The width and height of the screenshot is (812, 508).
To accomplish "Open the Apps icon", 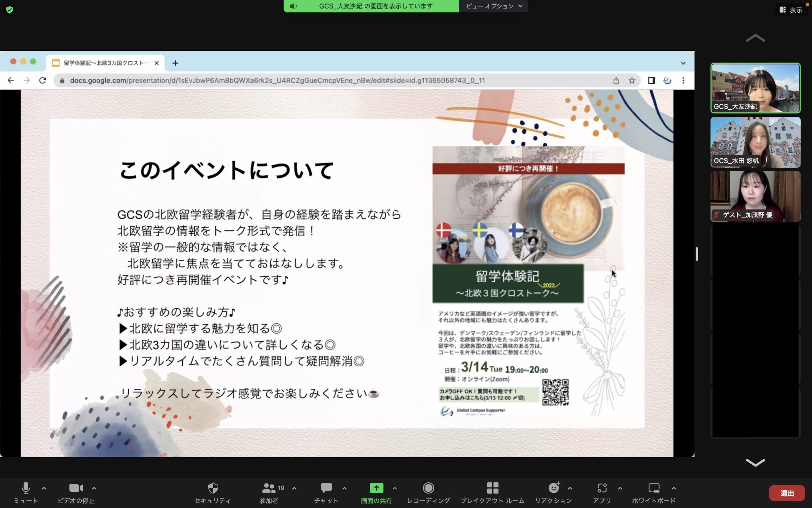I will 602,488.
